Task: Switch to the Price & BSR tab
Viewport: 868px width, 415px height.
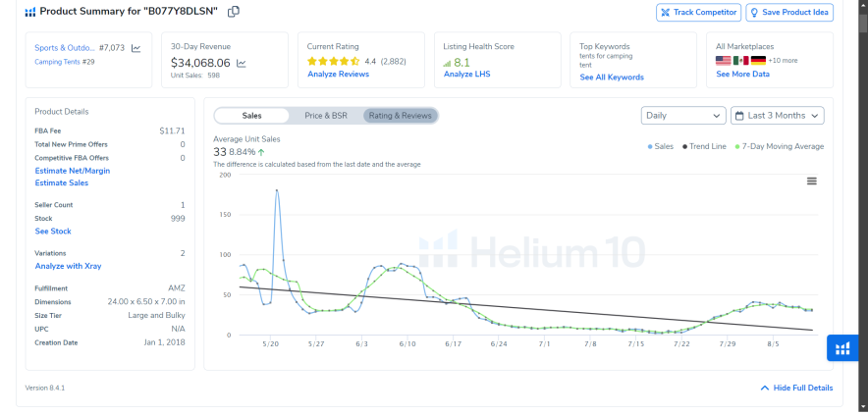Action: tap(326, 116)
